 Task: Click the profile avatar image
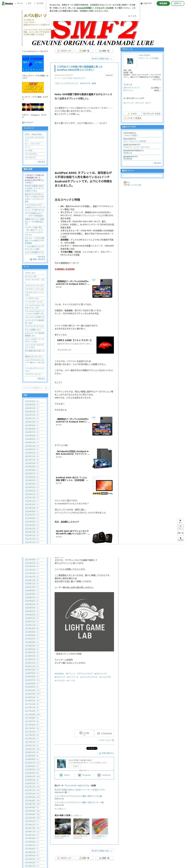130,61
